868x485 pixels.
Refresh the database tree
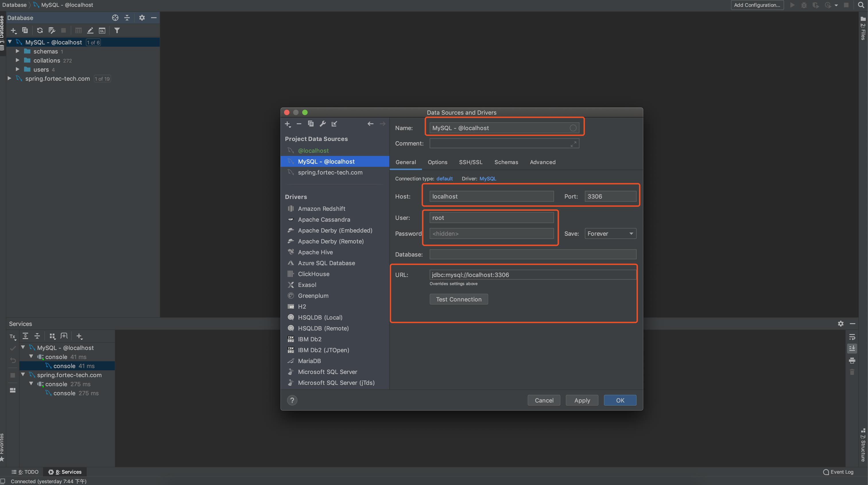[x=40, y=31]
